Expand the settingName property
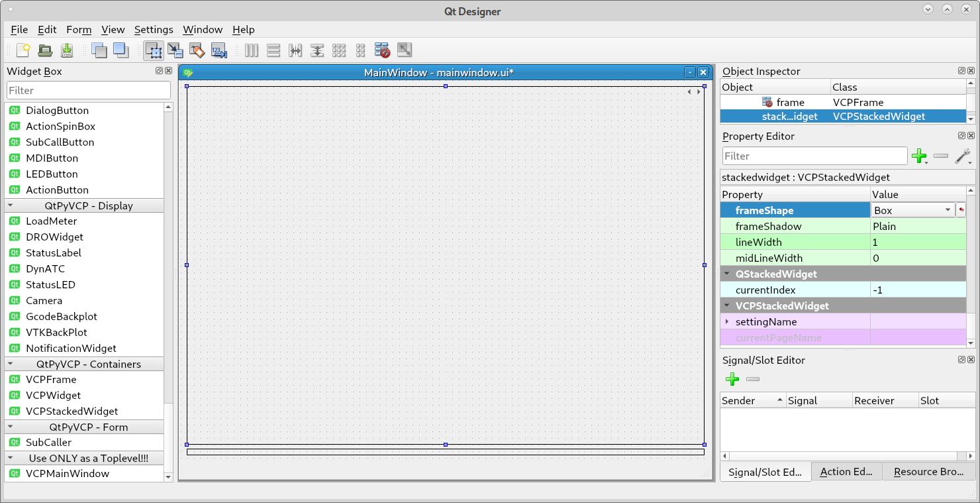This screenshot has height=503, width=980. point(727,321)
